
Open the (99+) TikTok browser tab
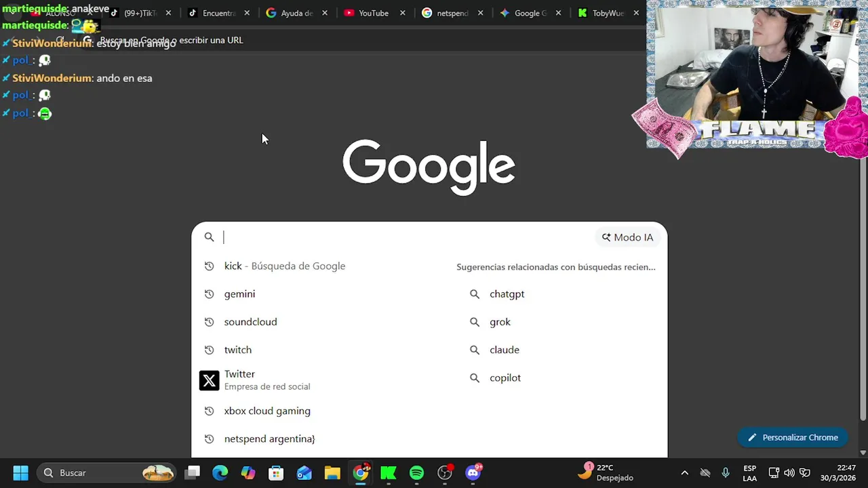pos(140,13)
